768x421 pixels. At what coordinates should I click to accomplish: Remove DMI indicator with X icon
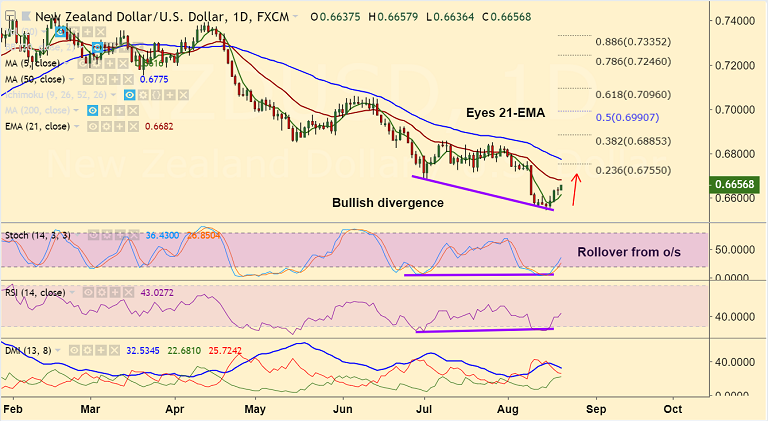114,351
